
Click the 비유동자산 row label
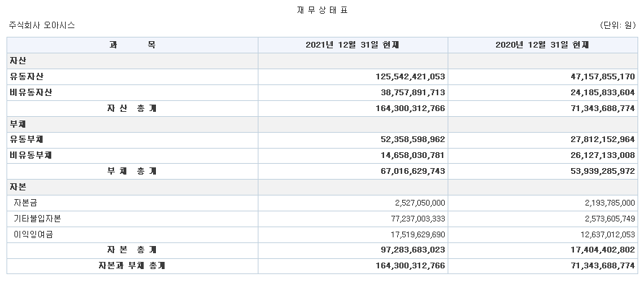pyautogui.click(x=31, y=93)
